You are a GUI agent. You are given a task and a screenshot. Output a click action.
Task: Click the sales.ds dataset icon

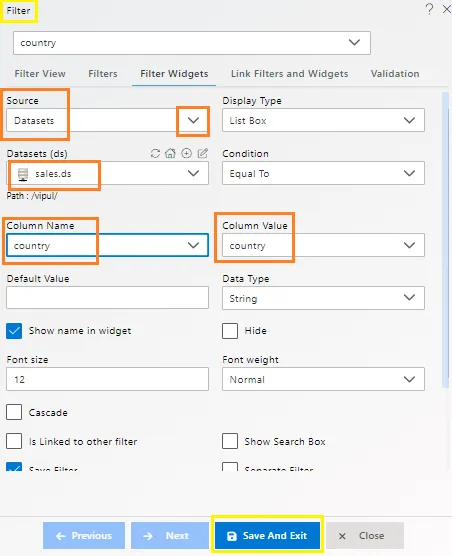[23, 174]
